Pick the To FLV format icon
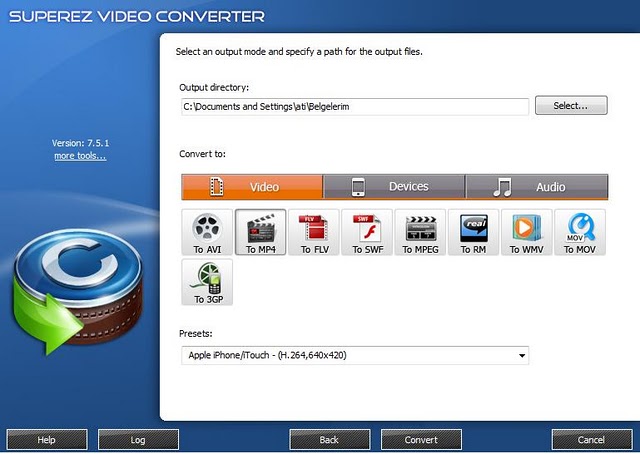This screenshot has height=454, width=640. [314, 232]
